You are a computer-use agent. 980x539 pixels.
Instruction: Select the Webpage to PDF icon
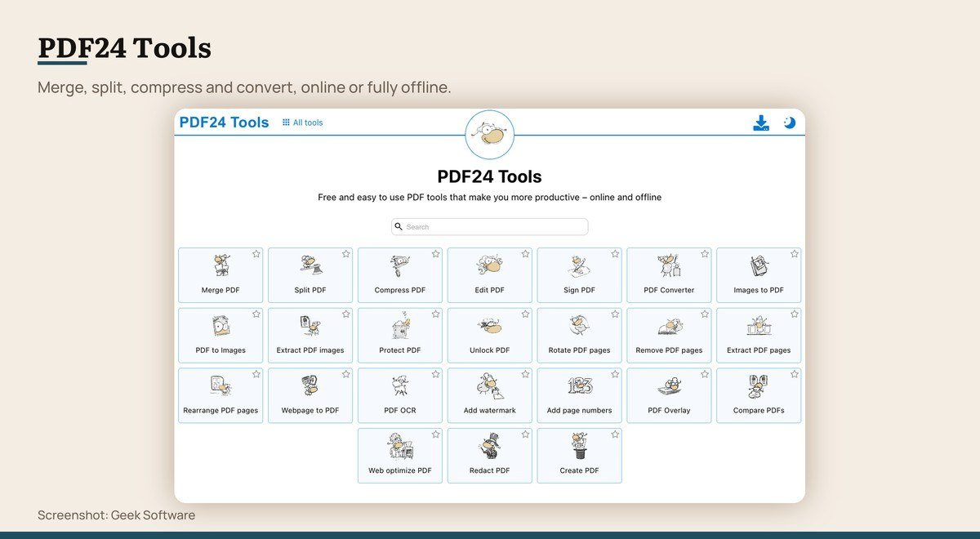[x=310, y=386]
